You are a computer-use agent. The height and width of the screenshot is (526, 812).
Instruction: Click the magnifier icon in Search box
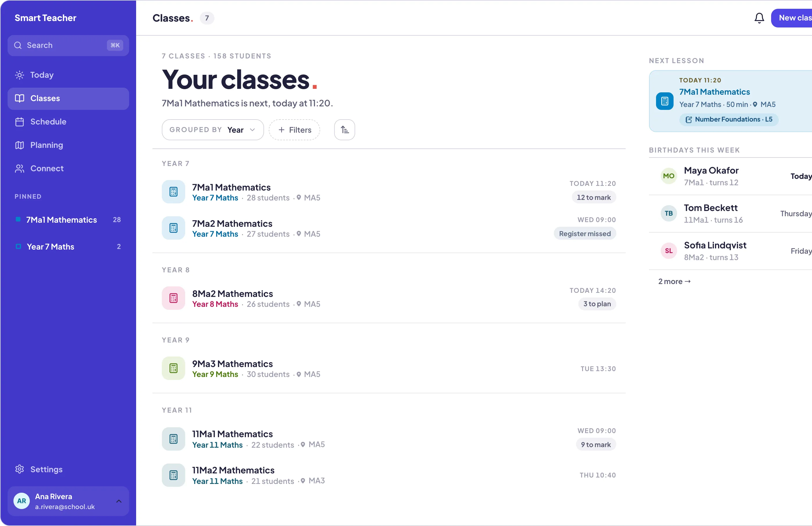[x=18, y=45]
